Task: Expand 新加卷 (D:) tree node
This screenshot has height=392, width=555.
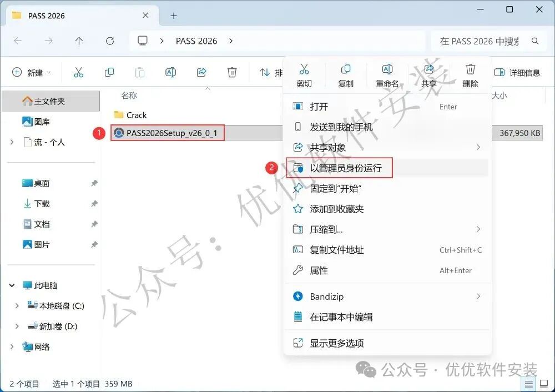Action: pyautogui.click(x=17, y=326)
